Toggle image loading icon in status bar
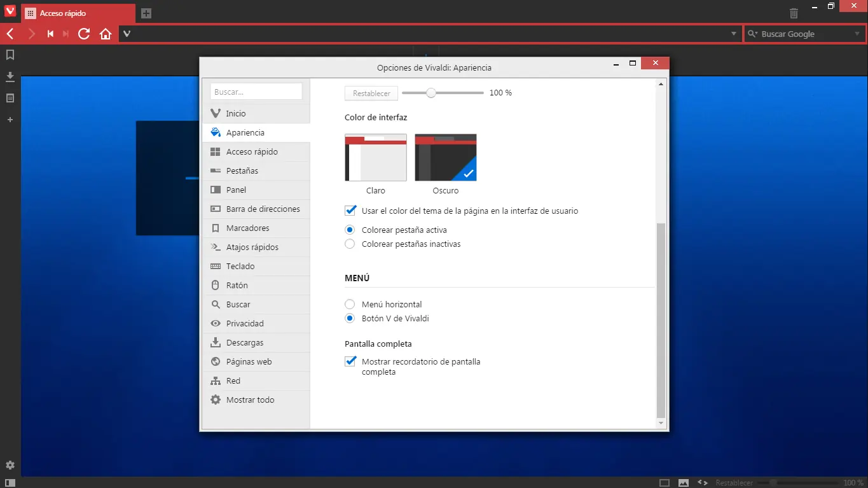 (684, 483)
